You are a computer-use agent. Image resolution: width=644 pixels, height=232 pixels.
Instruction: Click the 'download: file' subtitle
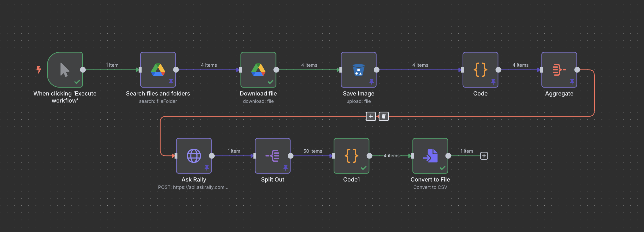coord(258,101)
